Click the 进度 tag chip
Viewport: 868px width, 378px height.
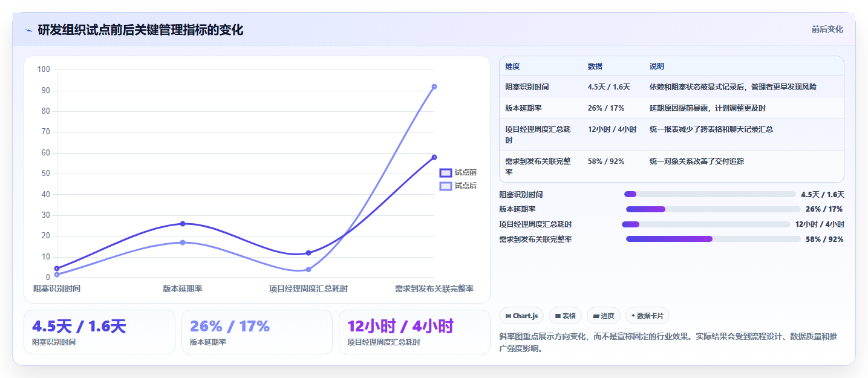pyautogui.click(x=604, y=316)
